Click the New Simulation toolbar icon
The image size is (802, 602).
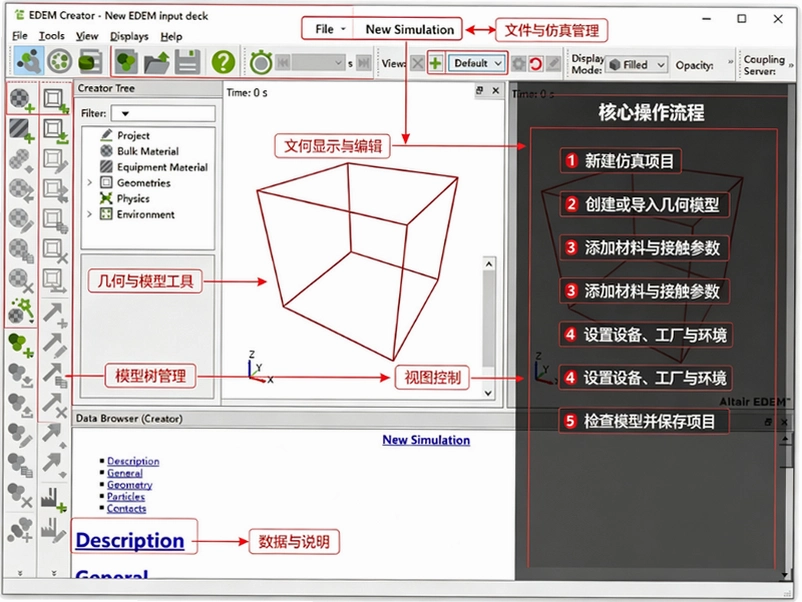coord(126,62)
